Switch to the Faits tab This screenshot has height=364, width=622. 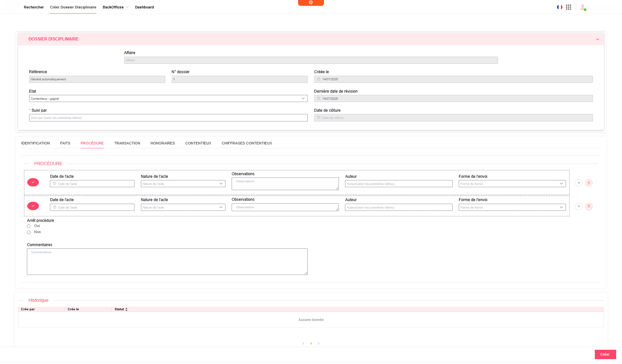point(65,143)
